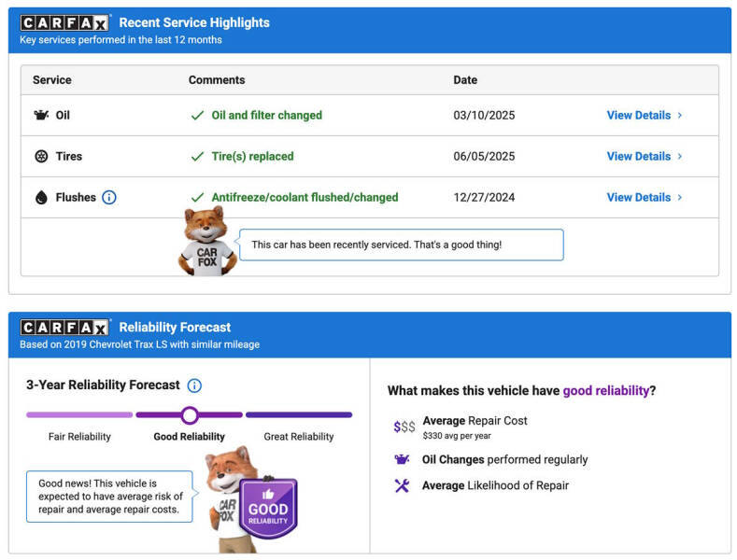View Details for the Tires service
The image size is (737, 560).
645,157
